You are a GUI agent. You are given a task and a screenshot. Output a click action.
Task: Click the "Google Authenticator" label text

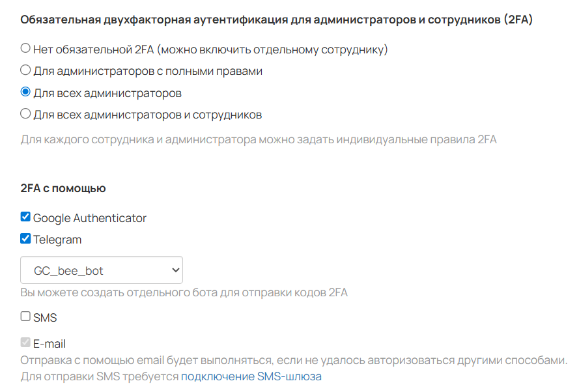click(90, 218)
